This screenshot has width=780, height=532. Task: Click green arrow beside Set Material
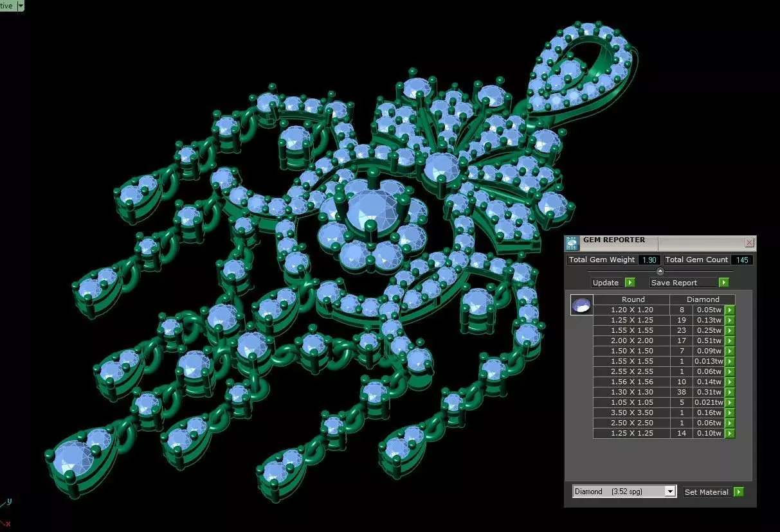coord(738,492)
